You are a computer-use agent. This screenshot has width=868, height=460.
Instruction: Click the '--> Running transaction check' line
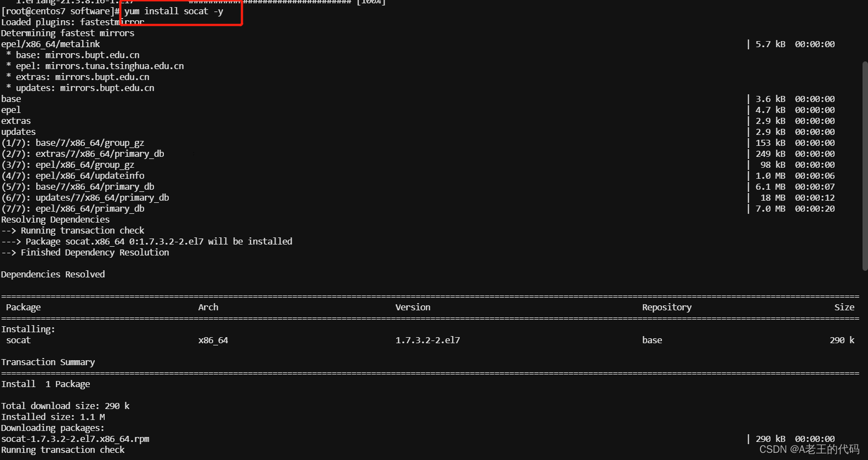click(x=73, y=230)
